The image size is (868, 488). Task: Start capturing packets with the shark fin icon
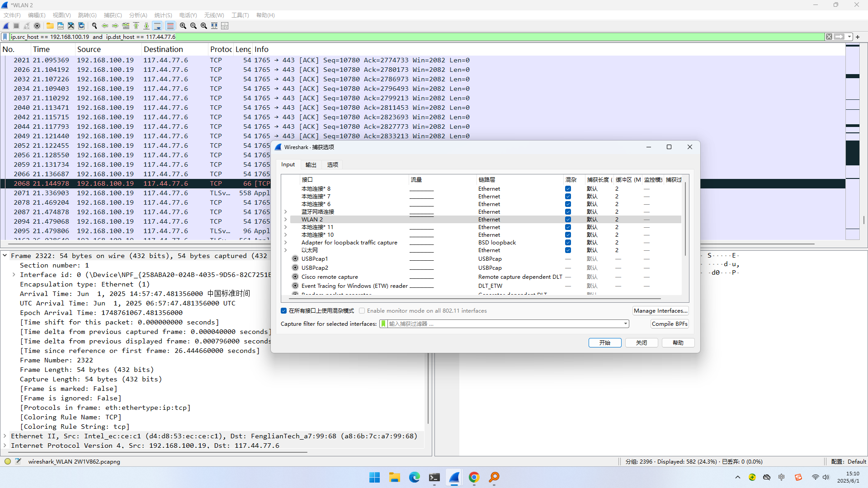click(6, 26)
